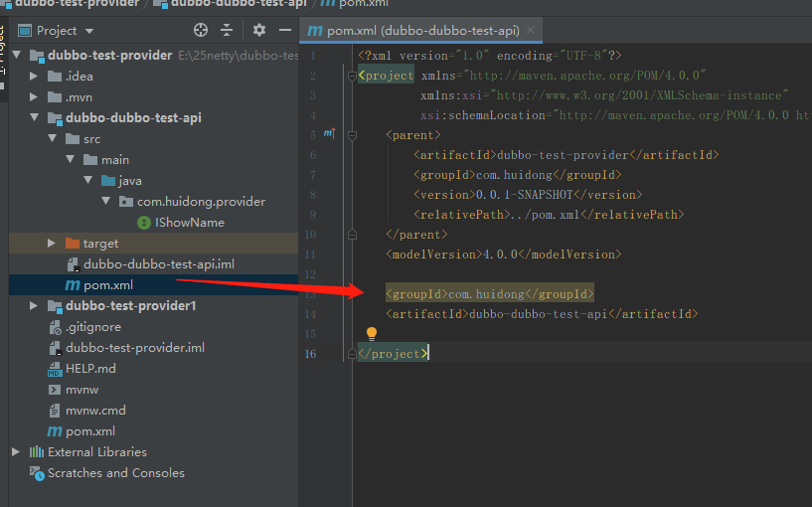Click the closing </project> tag
Screen dimensions: 812x507
click(x=393, y=354)
